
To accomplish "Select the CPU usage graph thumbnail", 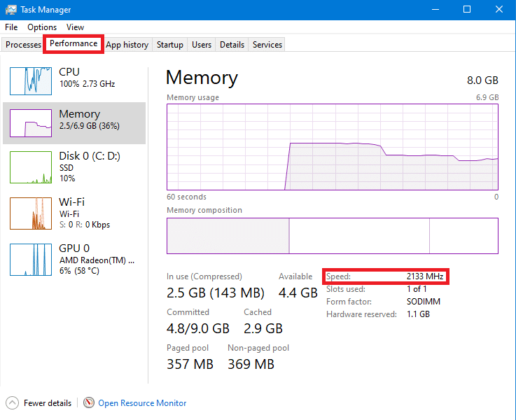I will (x=31, y=80).
